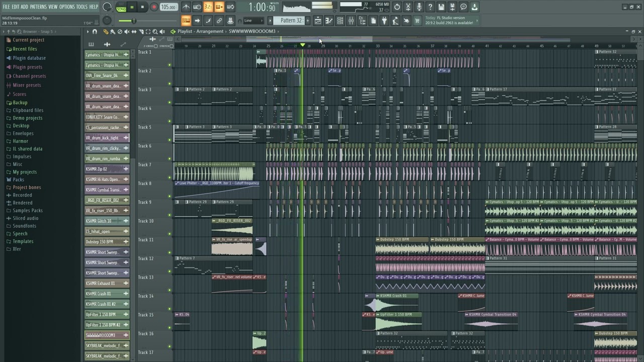644x362 pixels.
Task: Select the Playback speaker tool in playlist
Action: (162, 32)
